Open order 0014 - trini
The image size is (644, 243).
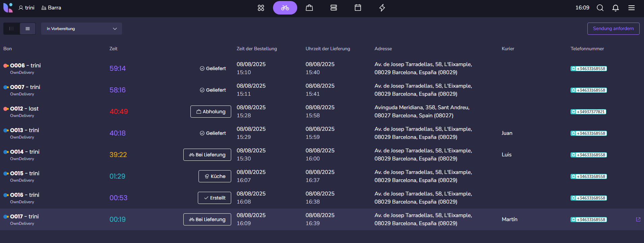coord(25,152)
